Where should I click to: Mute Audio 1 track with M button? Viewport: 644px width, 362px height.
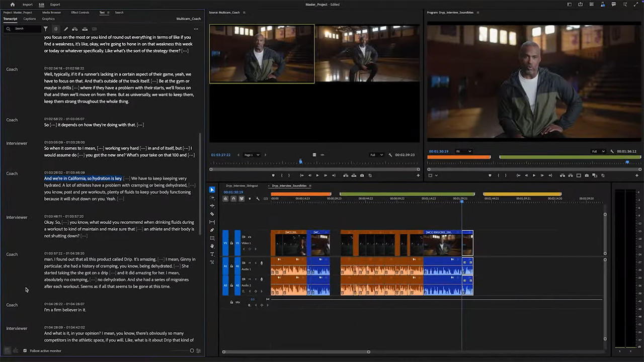tap(250, 263)
